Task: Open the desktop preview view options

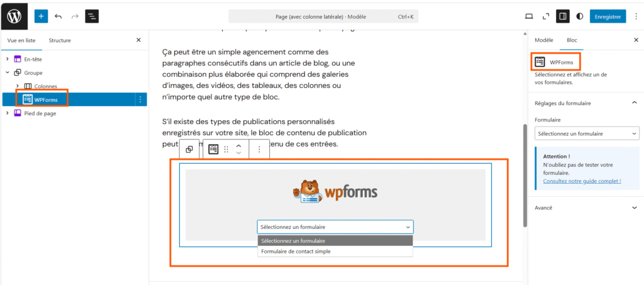Action: pyautogui.click(x=529, y=16)
